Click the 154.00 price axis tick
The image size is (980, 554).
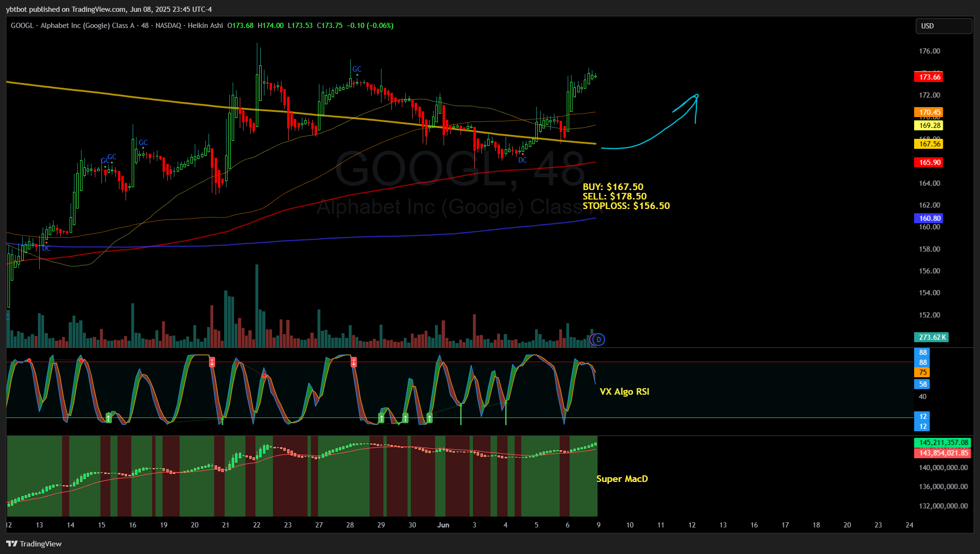tap(929, 293)
